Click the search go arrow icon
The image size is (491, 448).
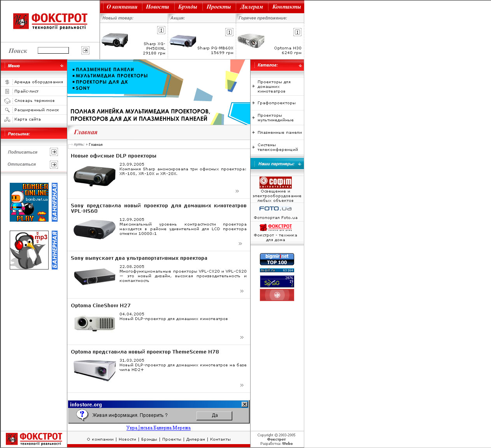[x=85, y=50]
